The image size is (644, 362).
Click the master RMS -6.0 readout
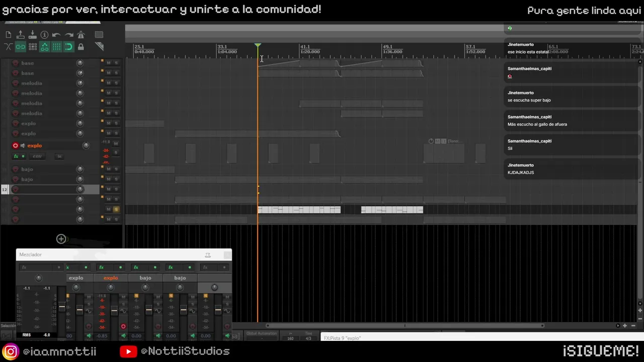point(46,335)
